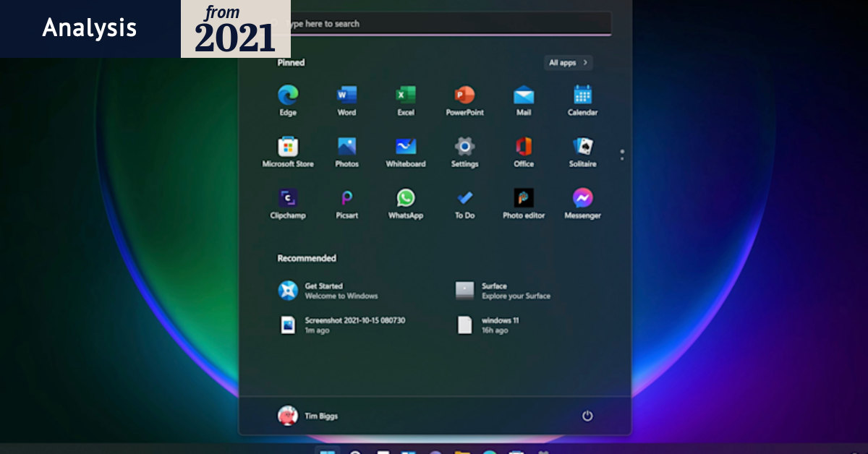Launch Word from the pinned apps
The width and height of the screenshot is (868, 454).
(x=346, y=100)
